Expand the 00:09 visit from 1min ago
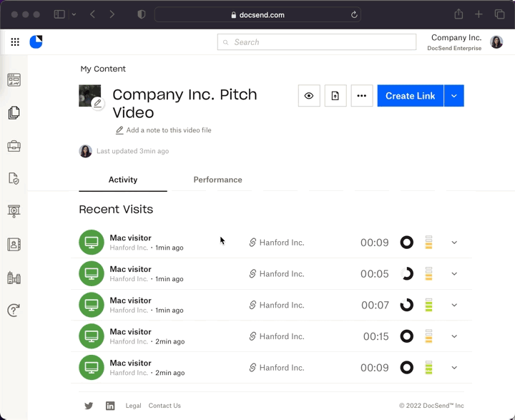This screenshot has height=420, width=515. pyautogui.click(x=454, y=243)
